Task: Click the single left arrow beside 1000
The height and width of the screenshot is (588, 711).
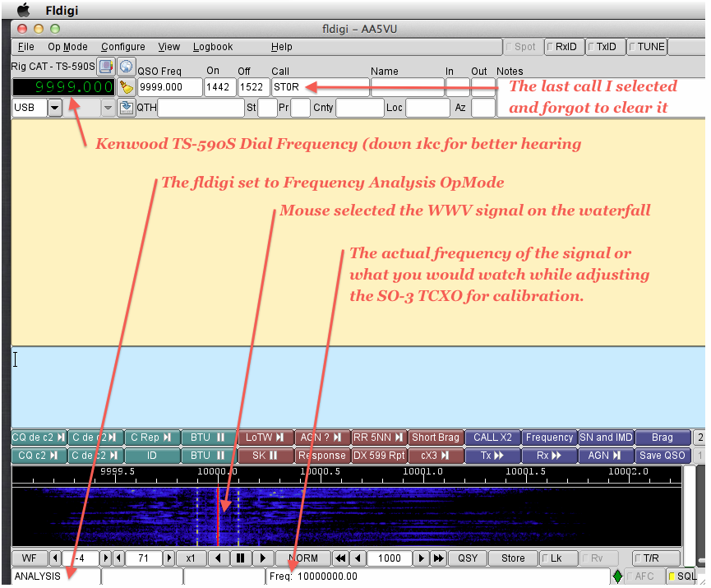Action: click(358, 558)
